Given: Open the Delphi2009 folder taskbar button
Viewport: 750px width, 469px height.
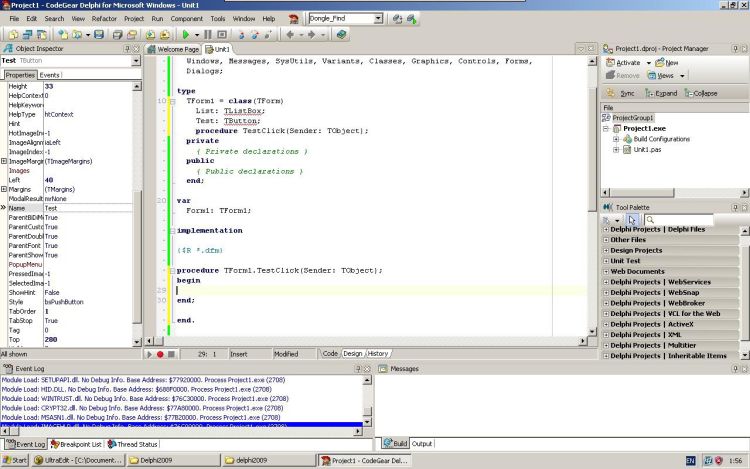Looking at the screenshot, I should 173,460.
